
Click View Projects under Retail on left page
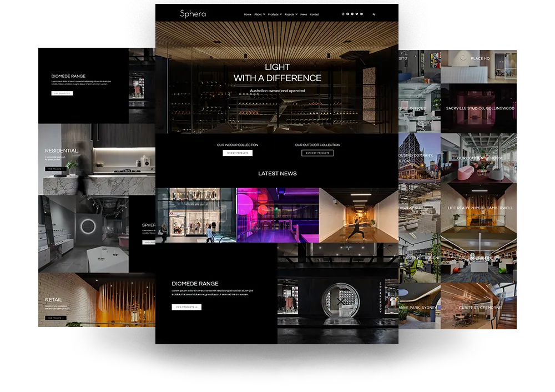coord(56,318)
